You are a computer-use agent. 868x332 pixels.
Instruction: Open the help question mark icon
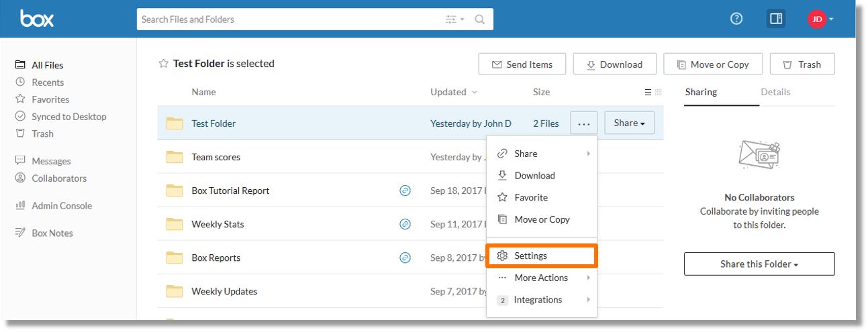click(736, 19)
